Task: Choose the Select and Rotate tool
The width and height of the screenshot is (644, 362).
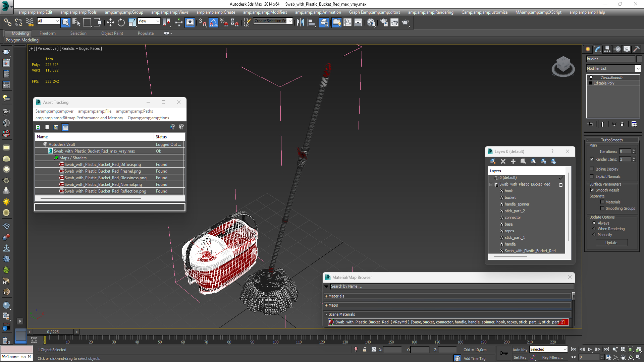Action: [x=121, y=22]
